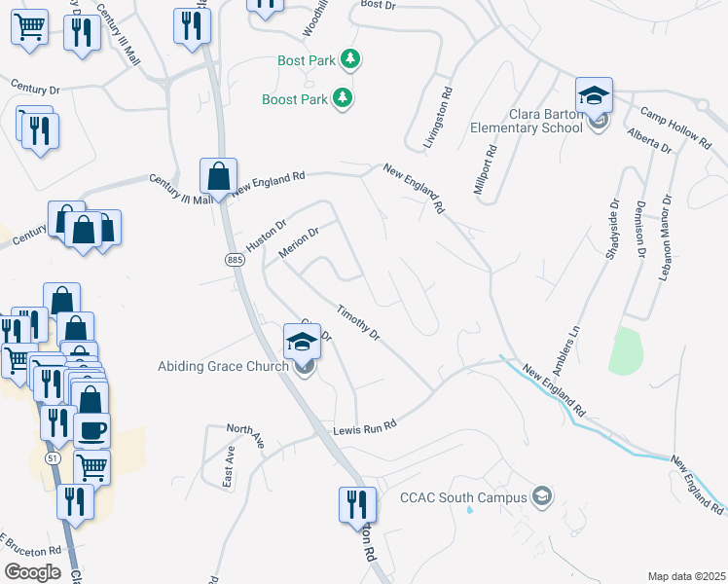Screen dimensions: 728x584
Task: Click the Map data ©2025 attribution
Action: coord(687,576)
